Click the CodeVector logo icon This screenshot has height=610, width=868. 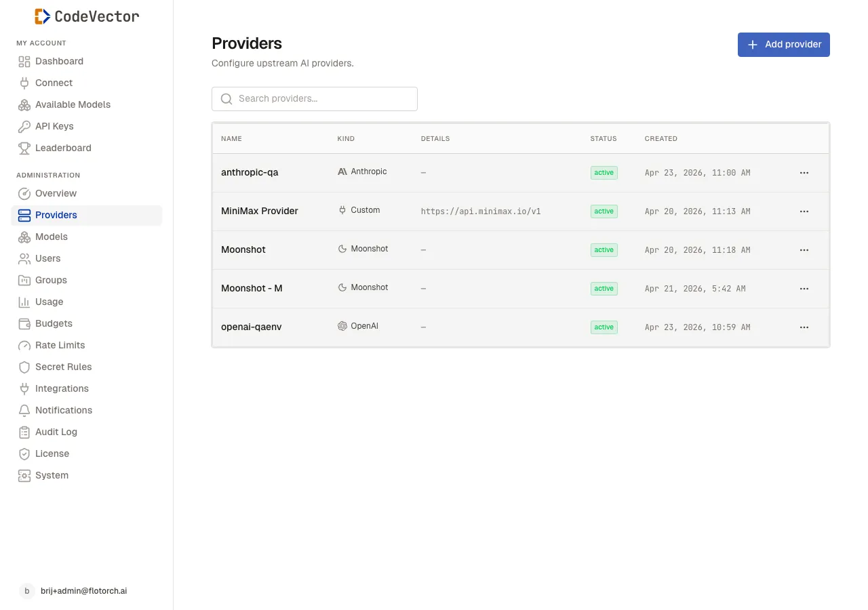[43, 16]
